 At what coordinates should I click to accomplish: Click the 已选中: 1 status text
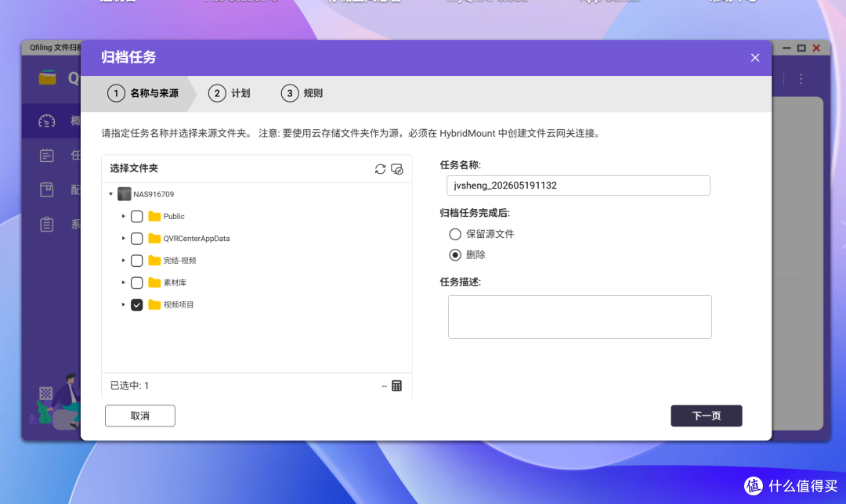pyautogui.click(x=129, y=385)
